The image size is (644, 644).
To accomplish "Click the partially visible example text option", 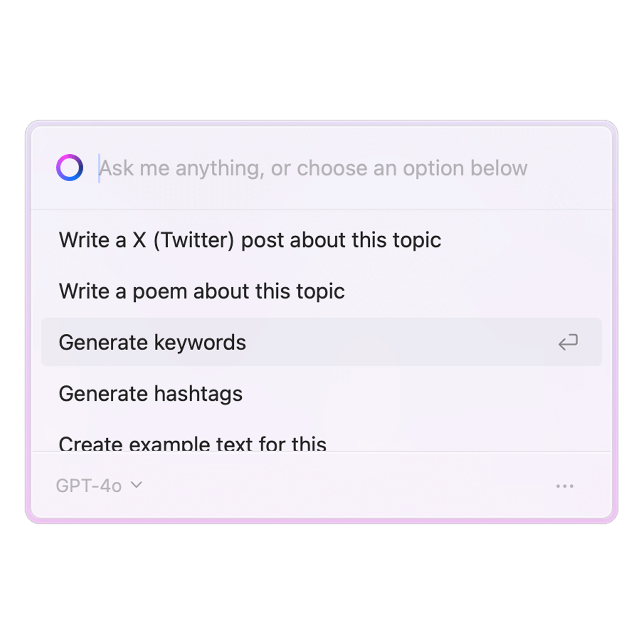I will tap(192, 443).
